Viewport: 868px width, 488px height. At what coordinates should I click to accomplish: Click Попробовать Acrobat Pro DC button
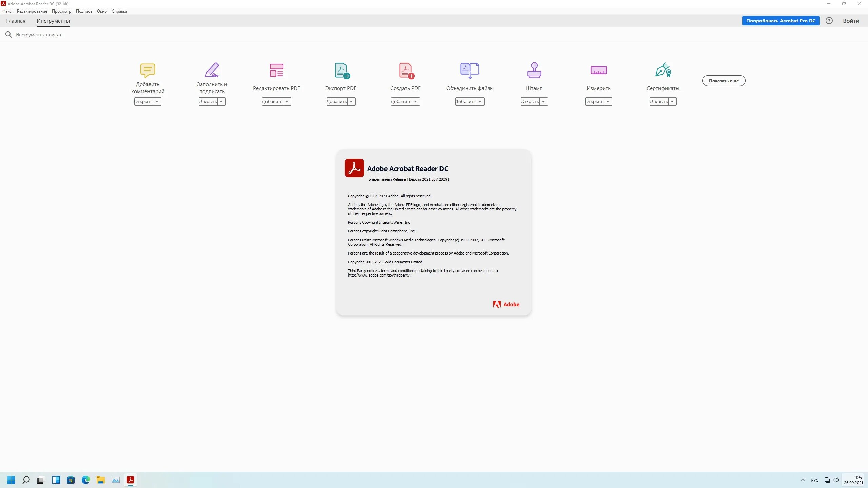[781, 21]
